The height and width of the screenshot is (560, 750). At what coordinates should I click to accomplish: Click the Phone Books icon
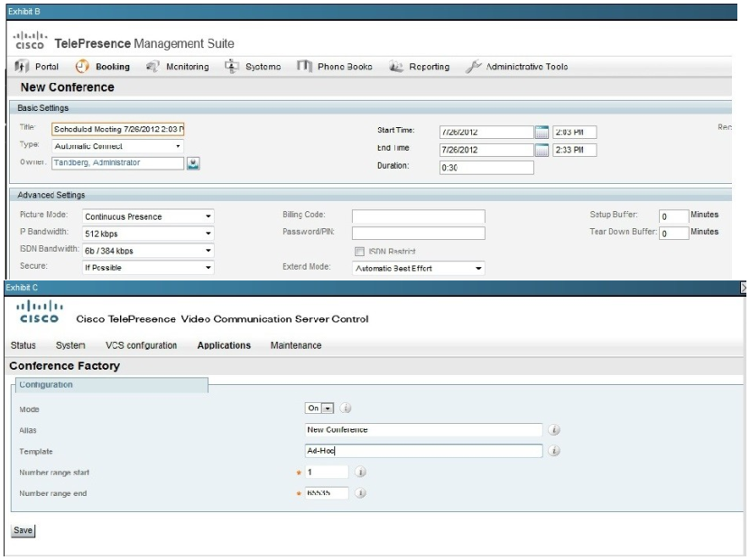(304, 67)
